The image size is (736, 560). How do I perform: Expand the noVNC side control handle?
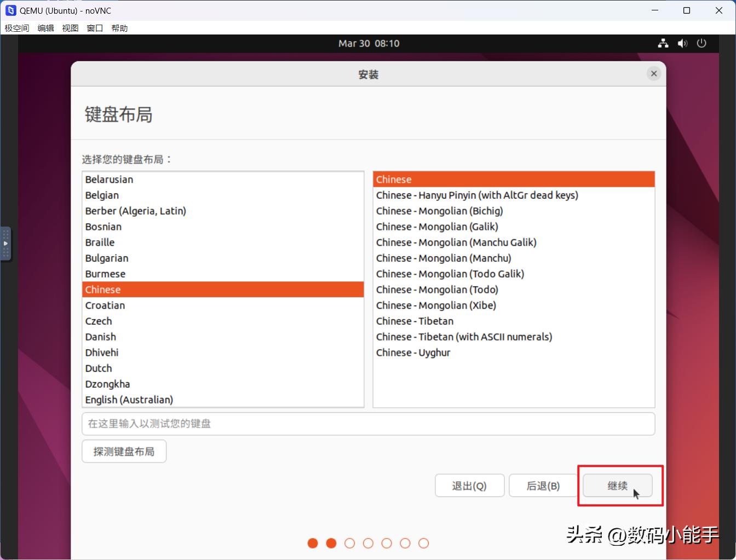[x=5, y=243]
